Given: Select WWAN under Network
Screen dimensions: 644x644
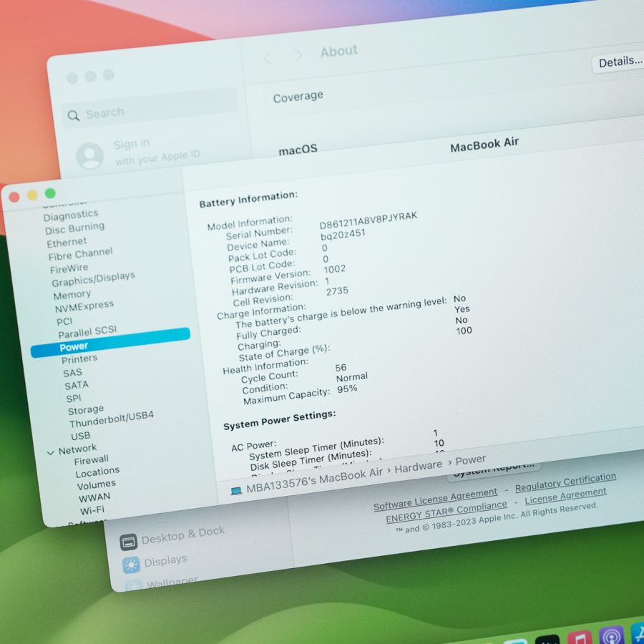Looking at the screenshot, I should pyautogui.click(x=94, y=498).
